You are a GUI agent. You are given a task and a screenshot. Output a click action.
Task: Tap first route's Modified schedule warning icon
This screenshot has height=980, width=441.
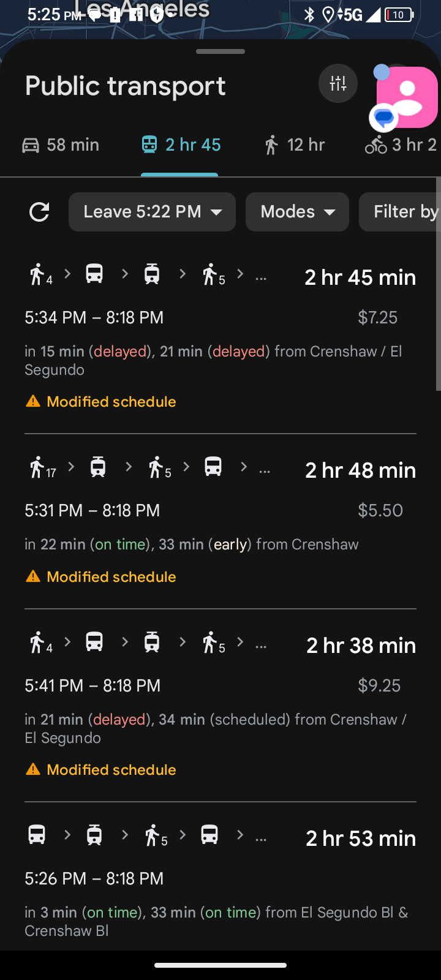(x=33, y=402)
